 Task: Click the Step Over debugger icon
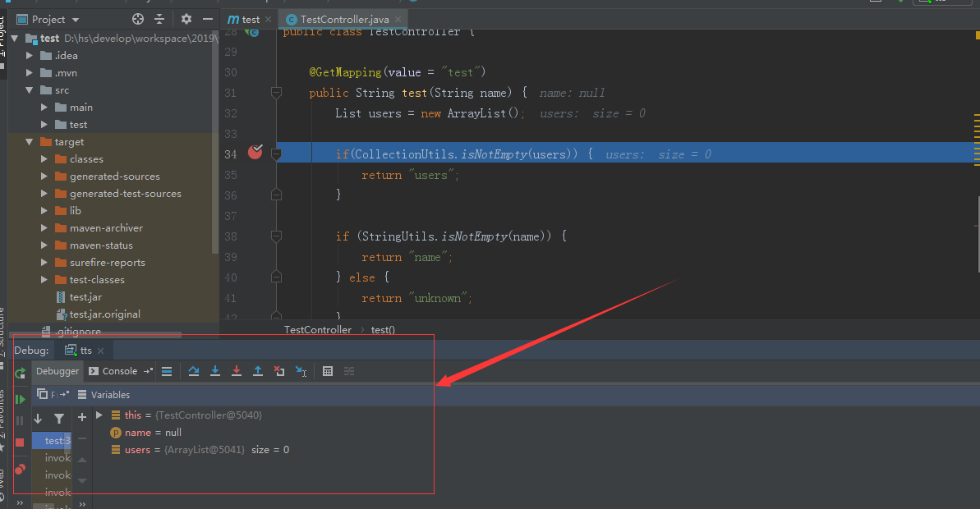point(194,371)
